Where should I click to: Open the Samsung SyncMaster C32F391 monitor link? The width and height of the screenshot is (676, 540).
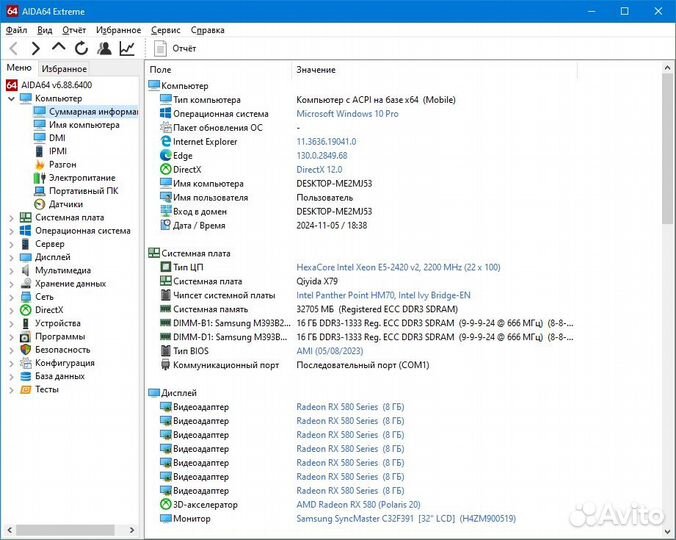point(406,518)
